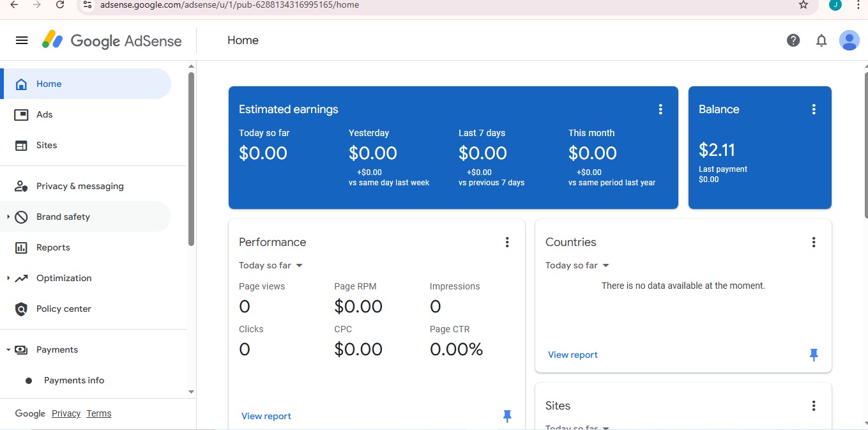Open Estimated earnings more options menu
Image resolution: width=868 pixels, height=430 pixels.
[660, 109]
